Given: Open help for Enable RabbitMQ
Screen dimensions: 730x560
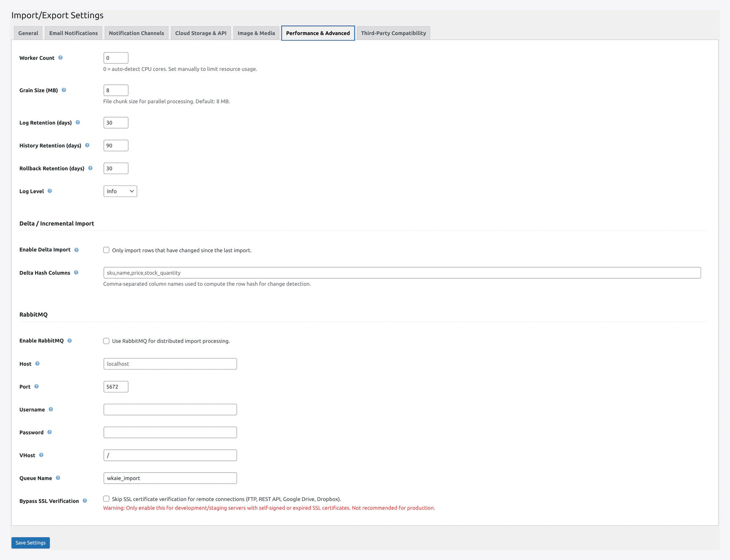Looking at the screenshot, I should [70, 341].
